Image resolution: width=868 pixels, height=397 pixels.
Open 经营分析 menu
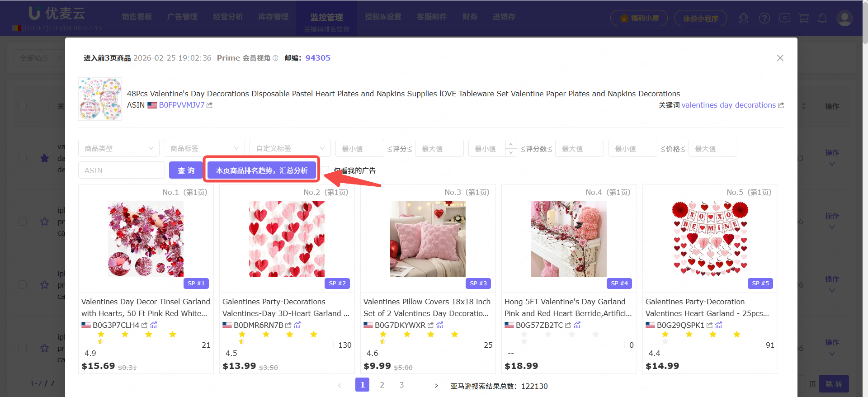(228, 17)
